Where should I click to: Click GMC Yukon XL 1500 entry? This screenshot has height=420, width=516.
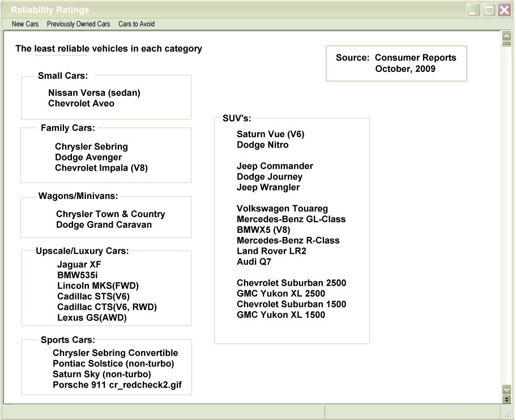pyautogui.click(x=281, y=315)
